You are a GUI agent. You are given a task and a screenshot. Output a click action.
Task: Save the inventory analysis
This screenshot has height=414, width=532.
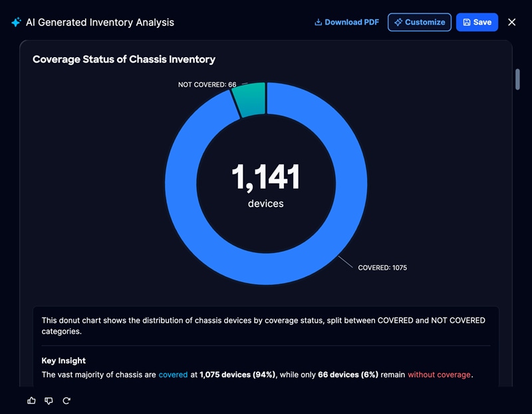pyautogui.click(x=477, y=22)
